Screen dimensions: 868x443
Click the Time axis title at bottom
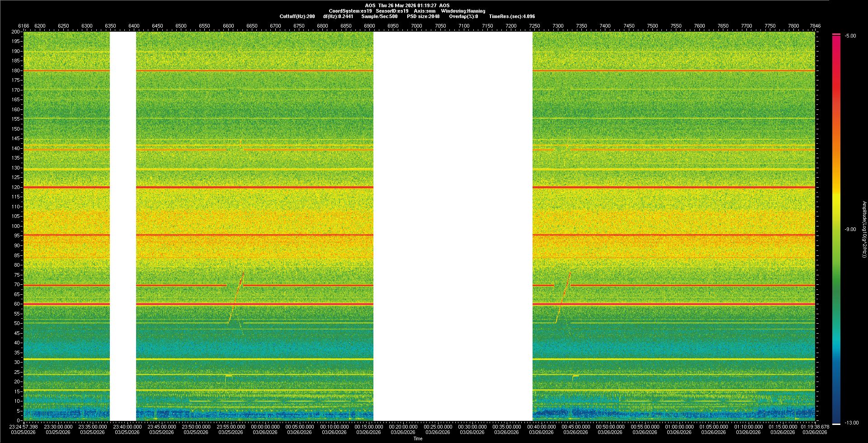pyautogui.click(x=418, y=438)
